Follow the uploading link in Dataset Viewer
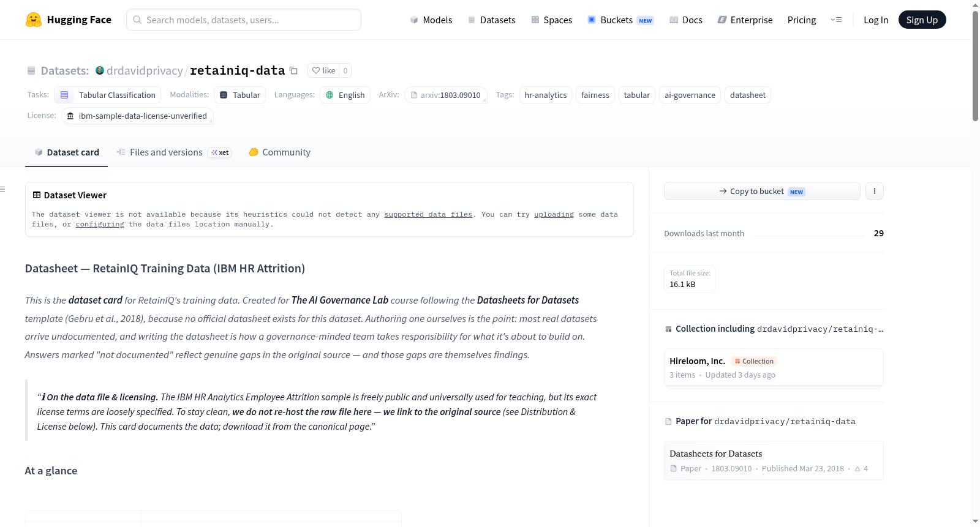980x527 pixels. tap(554, 214)
